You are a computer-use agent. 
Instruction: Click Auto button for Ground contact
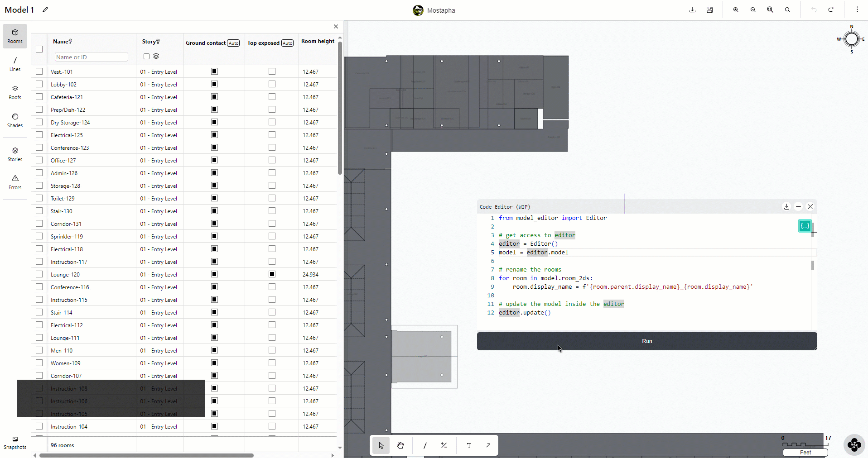233,43
